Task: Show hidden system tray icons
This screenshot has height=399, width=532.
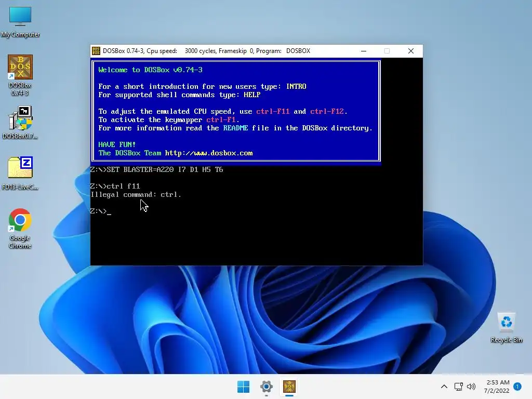Action: pos(444,387)
